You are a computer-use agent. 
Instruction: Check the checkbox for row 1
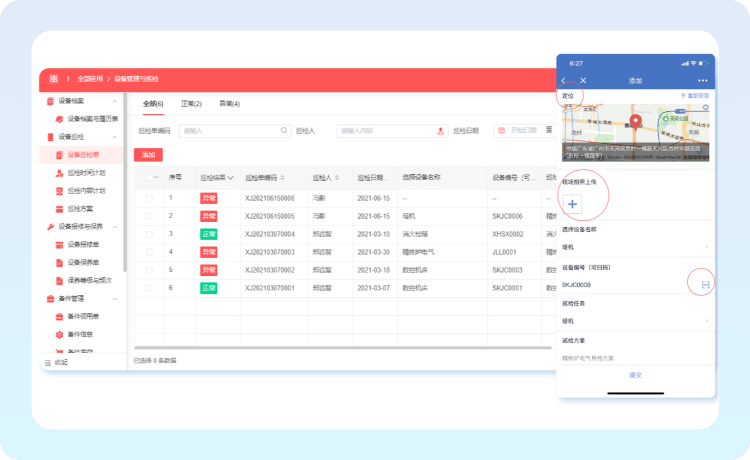coord(150,198)
